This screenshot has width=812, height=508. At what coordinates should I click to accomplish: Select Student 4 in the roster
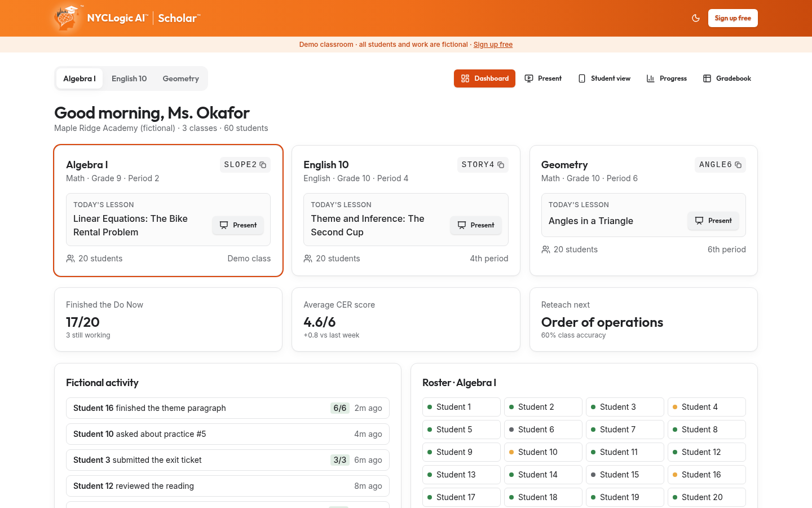tap(707, 407)
